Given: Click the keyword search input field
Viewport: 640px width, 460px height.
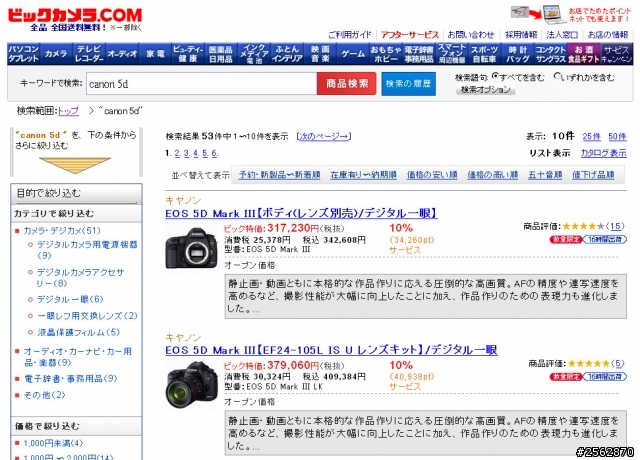Looking at the screenshot, I should 201,84.
